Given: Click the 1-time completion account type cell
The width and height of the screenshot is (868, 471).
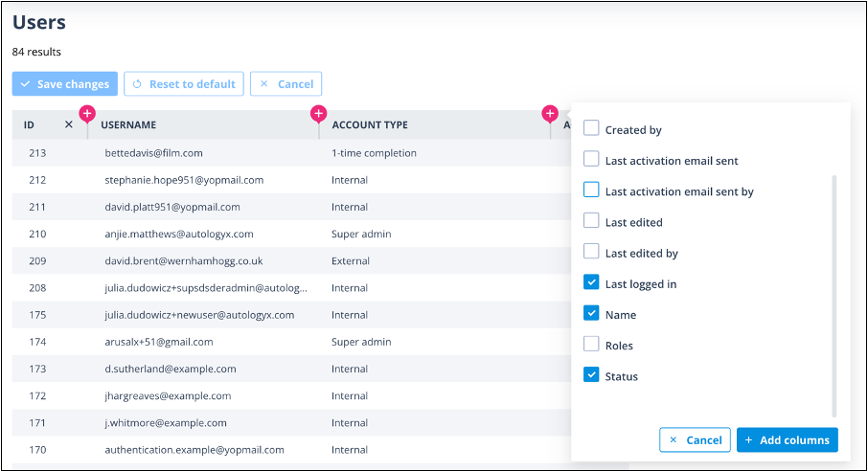Looking at the screenshot, I should 375,153.
